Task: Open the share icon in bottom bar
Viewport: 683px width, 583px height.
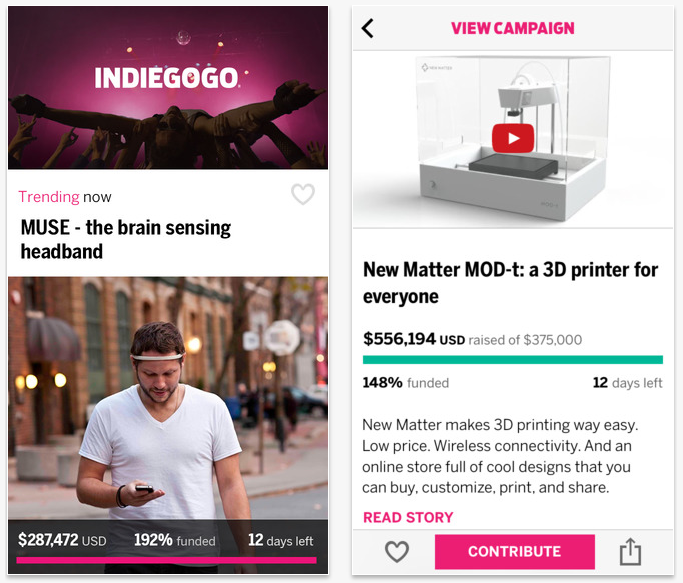Action: 629,551
